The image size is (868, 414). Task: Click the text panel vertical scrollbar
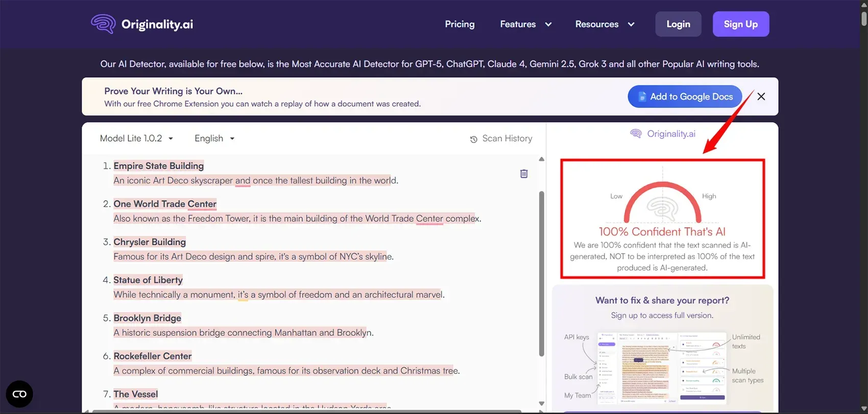pos(542,273)
